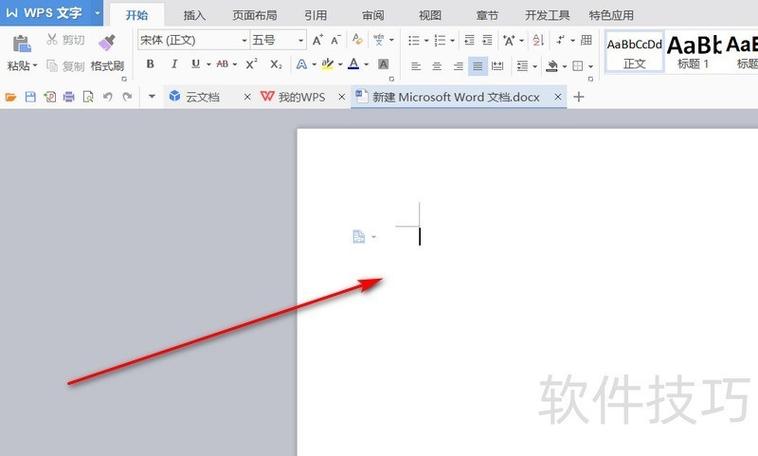Toggle Bold formatting

(150, 64)
